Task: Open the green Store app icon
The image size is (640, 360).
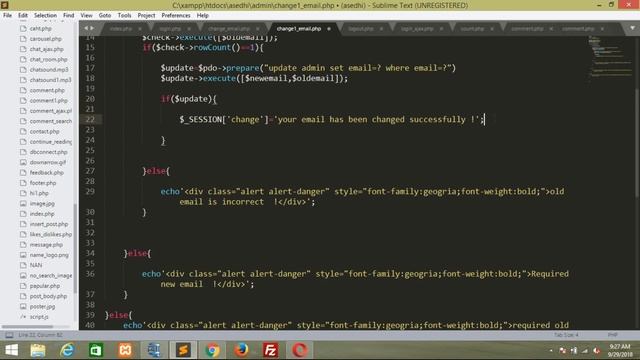Action: tap(96, 350)
